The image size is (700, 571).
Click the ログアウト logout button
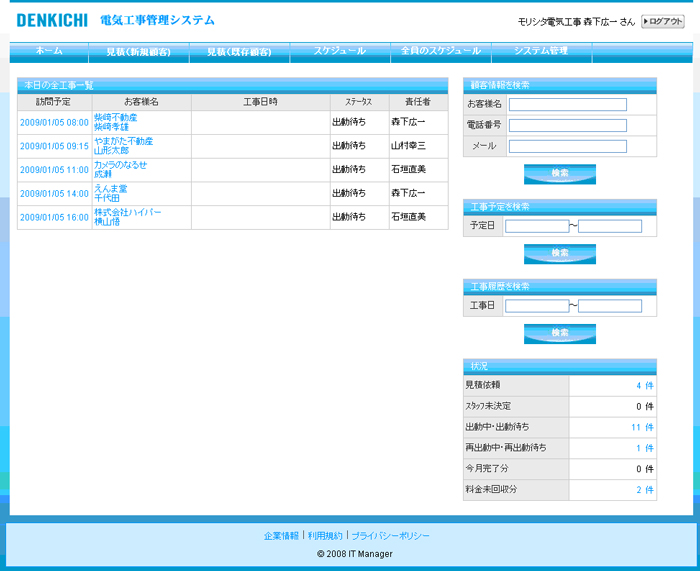point(663,21)
